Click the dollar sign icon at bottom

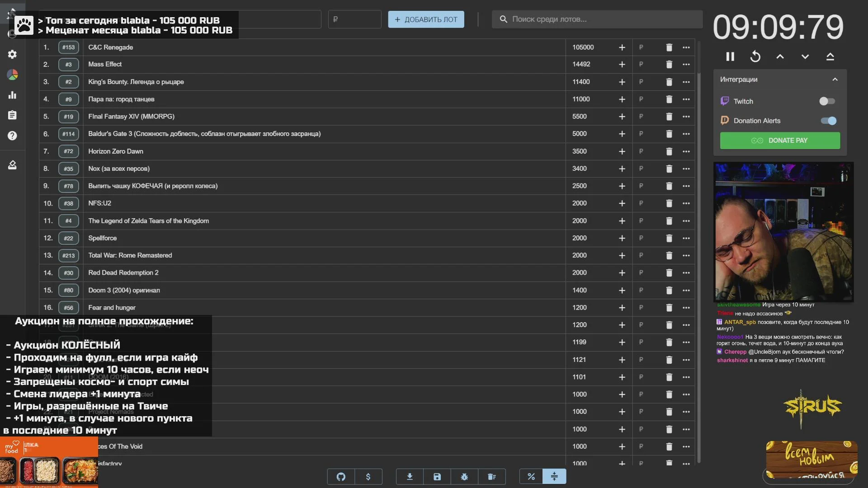tap(368, 477)
